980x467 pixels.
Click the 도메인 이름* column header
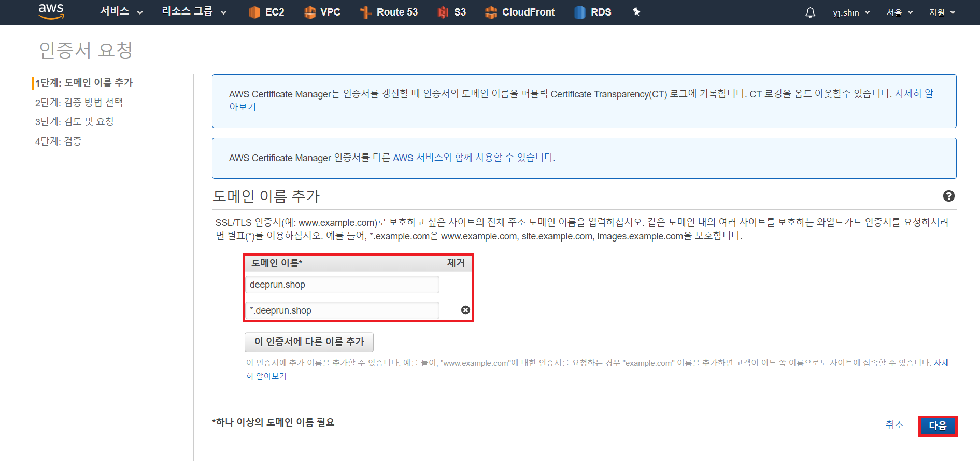[277, 263]
